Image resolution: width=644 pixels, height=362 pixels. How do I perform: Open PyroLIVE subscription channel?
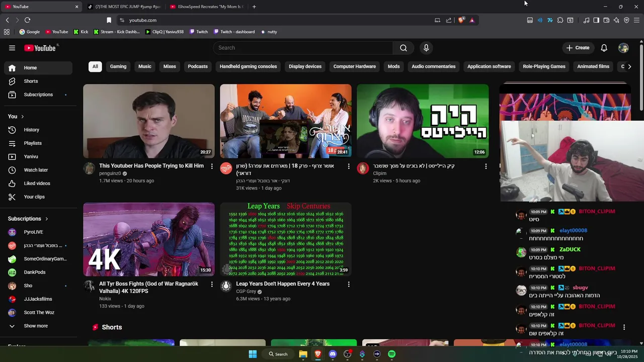38,232
